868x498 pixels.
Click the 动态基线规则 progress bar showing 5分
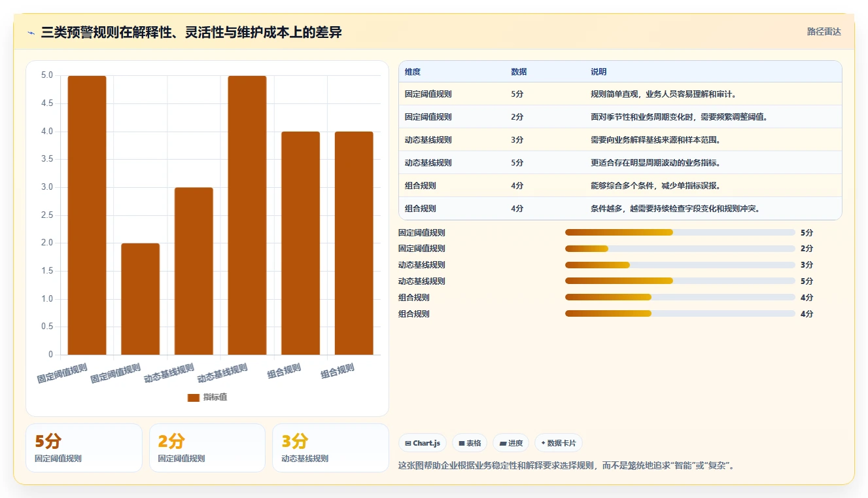[680, 281]
